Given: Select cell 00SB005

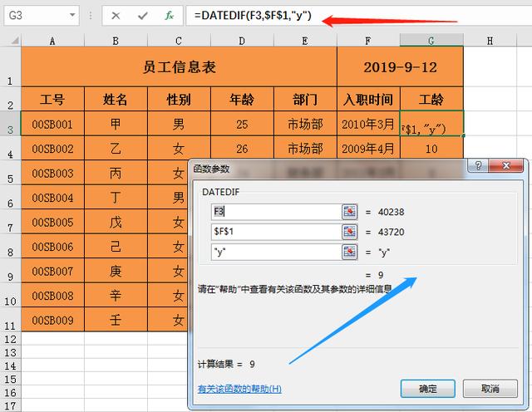Looking at the screenshot, I should tap(52, 222).
